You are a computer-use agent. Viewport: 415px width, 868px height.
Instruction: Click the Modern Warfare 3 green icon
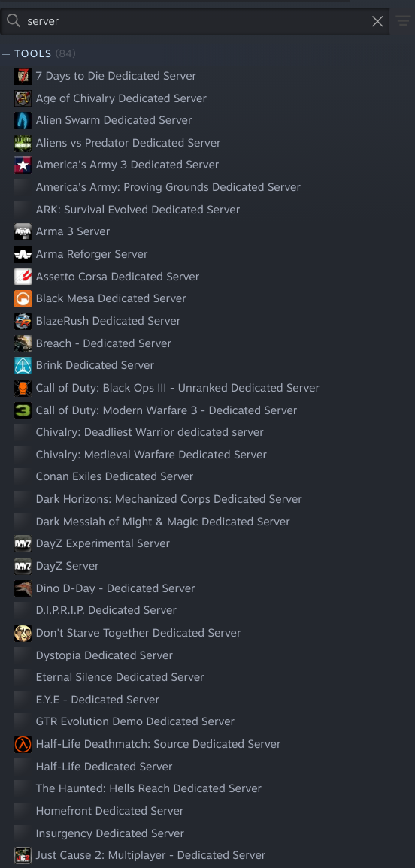pos(23,410)
